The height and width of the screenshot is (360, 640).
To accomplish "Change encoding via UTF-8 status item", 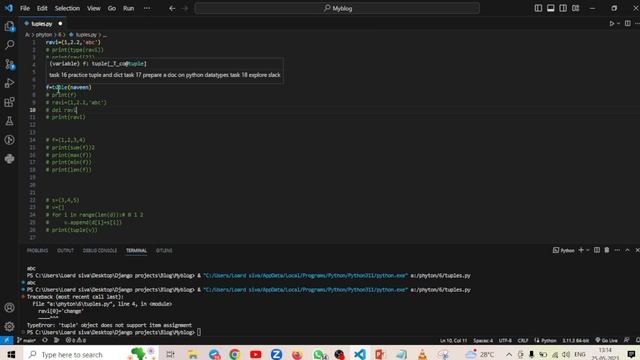I will (x=505, y=340).
